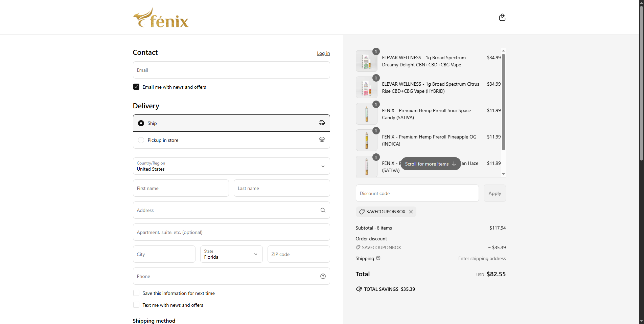Screen dimensions: 644x324
Task: Click the Discount code input field
Action: tap(417, 193)
